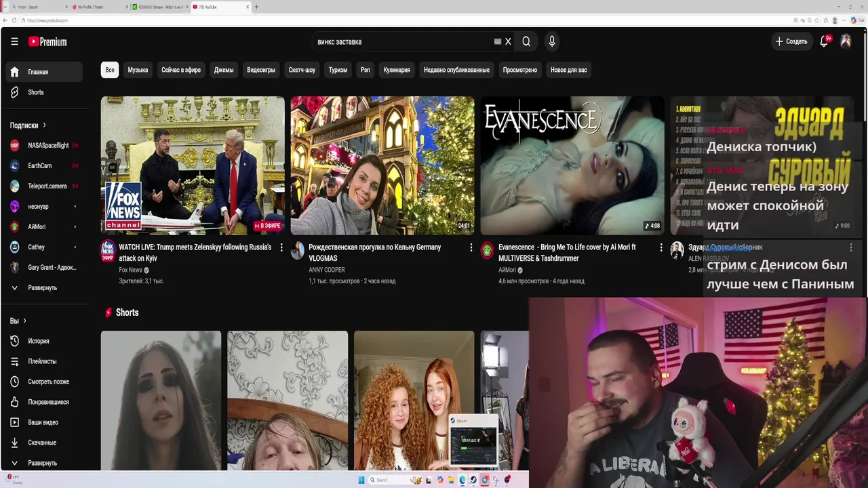Select the Джемы filter chip
The height and width of the screenshot is (488, 868).
point(224,70)
